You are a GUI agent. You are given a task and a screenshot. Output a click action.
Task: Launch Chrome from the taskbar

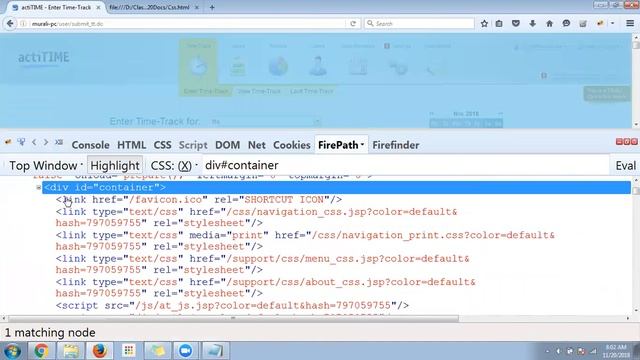point(41,351)
